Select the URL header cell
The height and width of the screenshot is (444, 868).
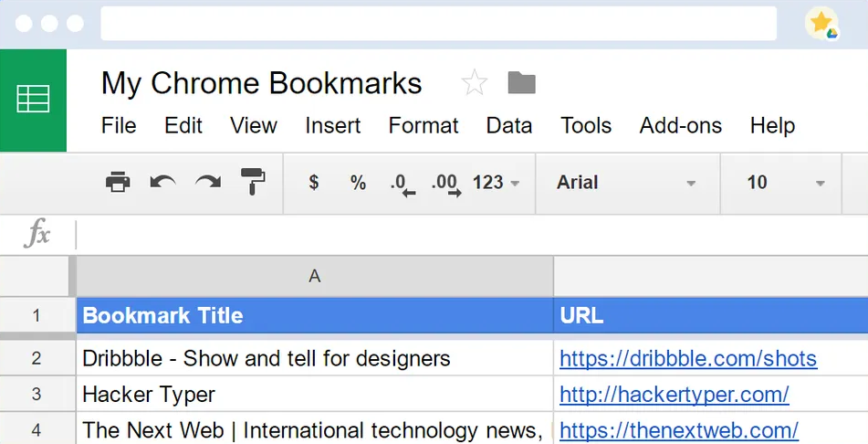pos(711,315)
